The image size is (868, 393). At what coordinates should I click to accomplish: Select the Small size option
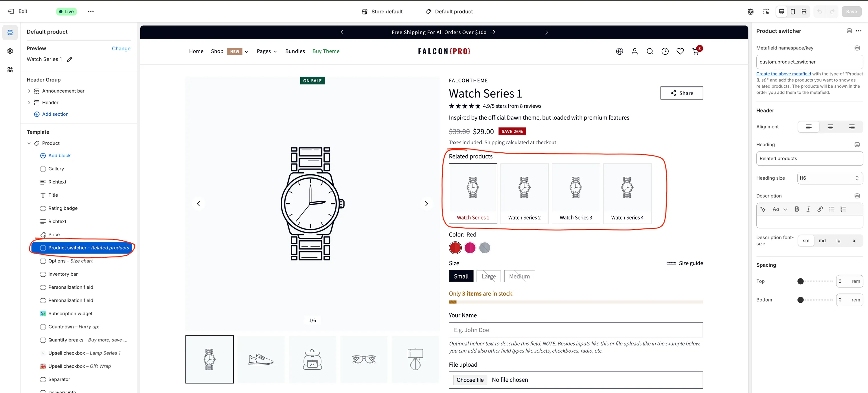click(x=461, y=276)
